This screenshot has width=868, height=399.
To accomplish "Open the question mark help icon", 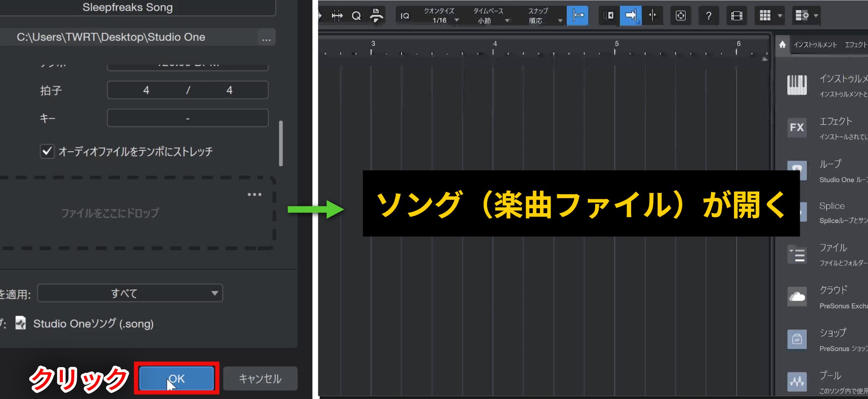I will pos(708,16).
